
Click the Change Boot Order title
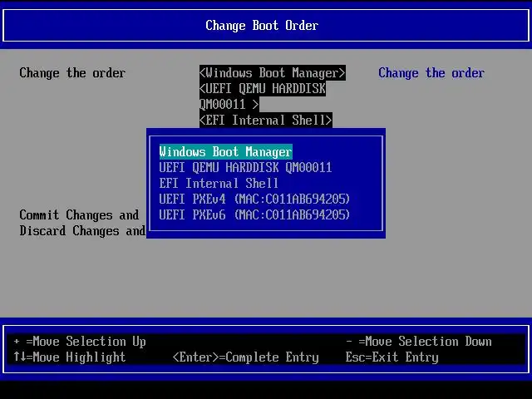click(x=262, y=26)
